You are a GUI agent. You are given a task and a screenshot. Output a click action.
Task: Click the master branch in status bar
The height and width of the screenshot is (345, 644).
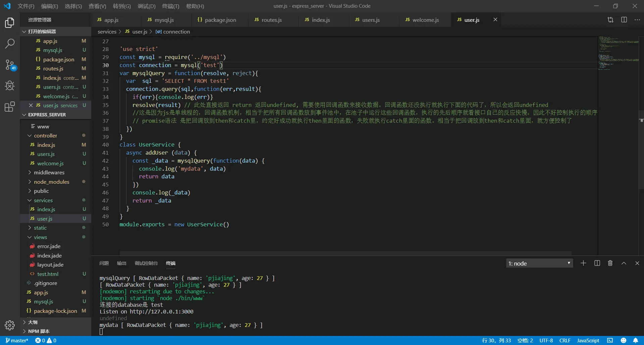(17, 340)
